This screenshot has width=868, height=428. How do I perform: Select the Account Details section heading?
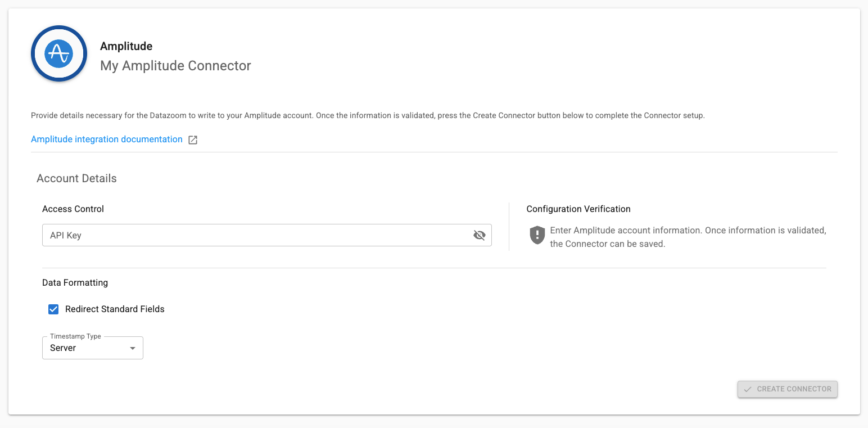click(76, 178)
